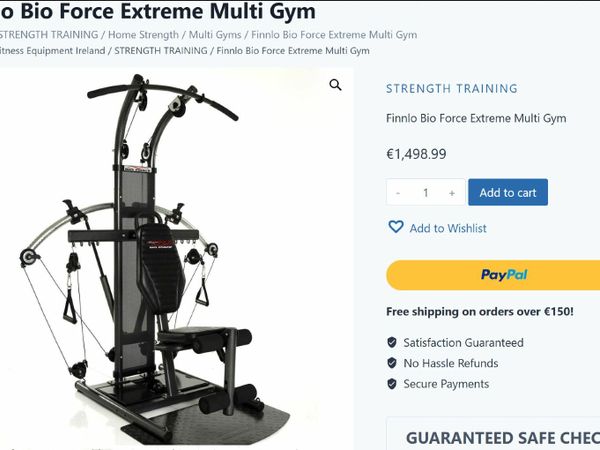Open STRENGTH TRAINING in first breadcrumb row
The height and width of the screenshot is (450, 600).
[x=49, y=35]
